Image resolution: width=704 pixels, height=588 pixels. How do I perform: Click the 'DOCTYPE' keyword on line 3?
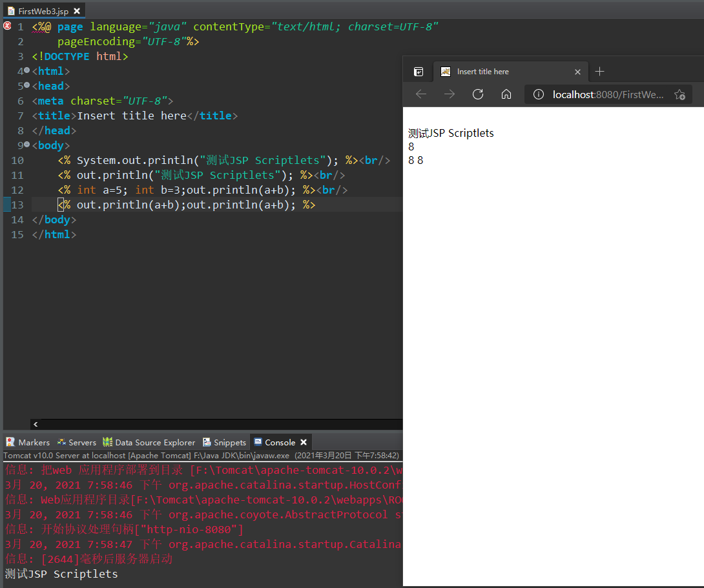pyautogui.click(x=67, y=56)
